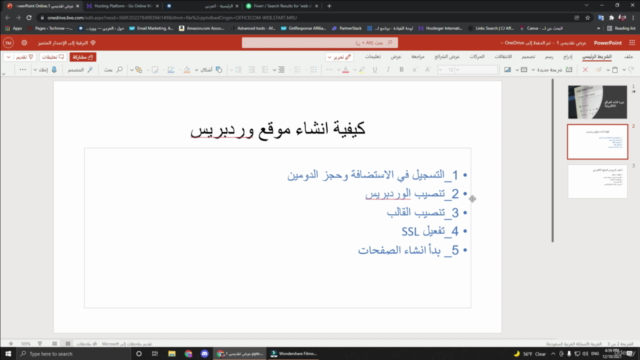Apply shape fill color bucket

[x=187, y=70]
